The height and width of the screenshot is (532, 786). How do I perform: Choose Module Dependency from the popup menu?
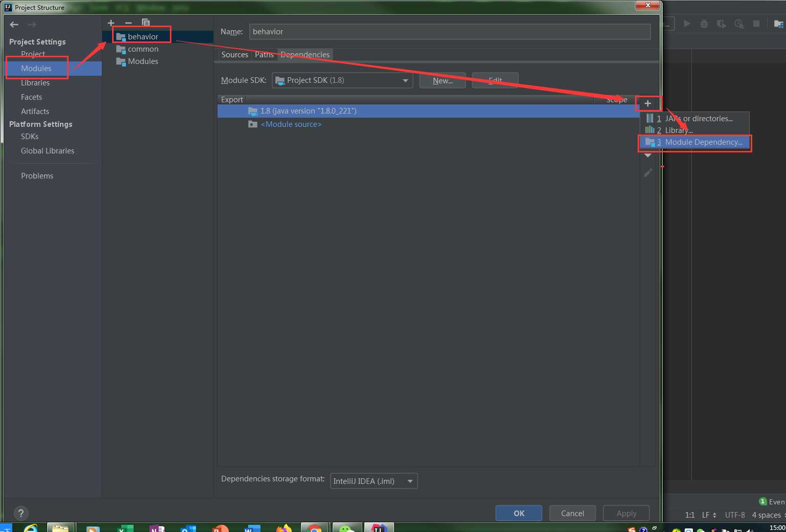(x=695, y=142)
